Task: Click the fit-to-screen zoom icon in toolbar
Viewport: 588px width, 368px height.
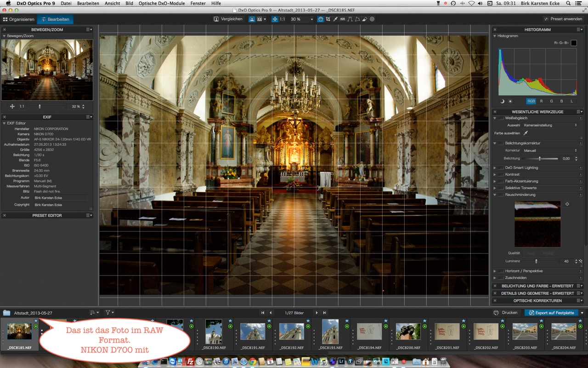Action: coord(275,19)
